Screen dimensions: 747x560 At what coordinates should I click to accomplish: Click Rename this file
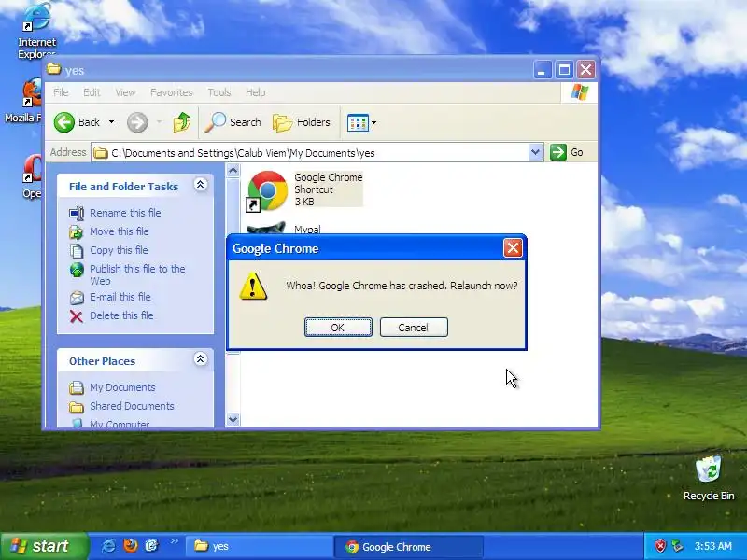click(x=125, y=213)
